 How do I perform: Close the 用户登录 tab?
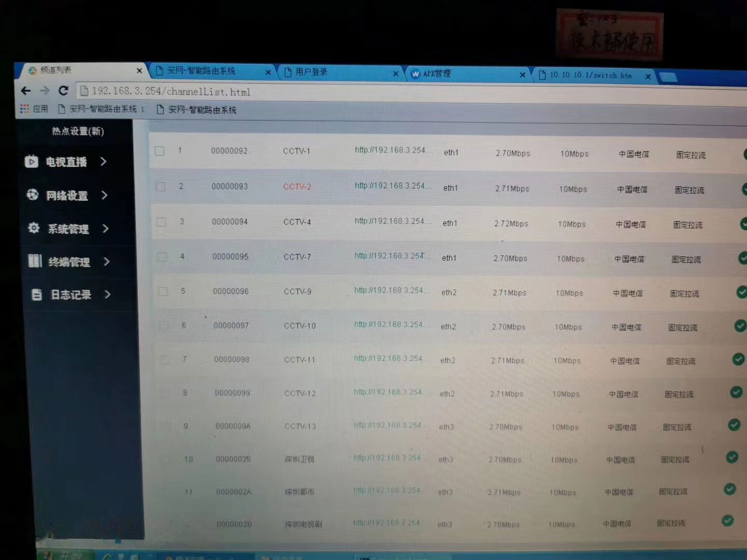click(396, 74)
